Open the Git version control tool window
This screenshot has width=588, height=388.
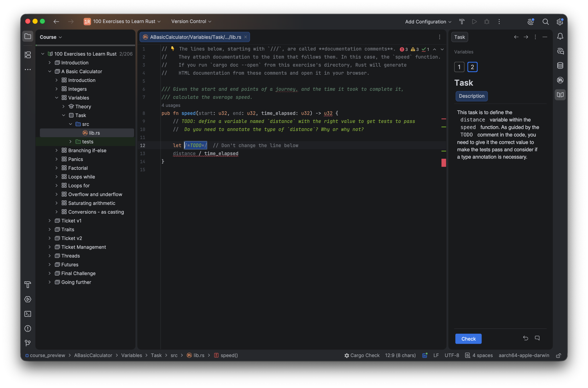[28, 343]
